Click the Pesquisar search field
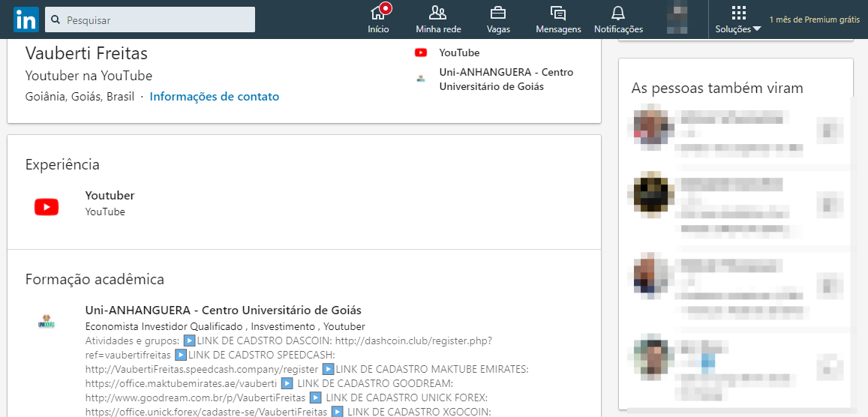Image resolution: width=868 pixels, height=417 pixels. click(x=150, y=20)
